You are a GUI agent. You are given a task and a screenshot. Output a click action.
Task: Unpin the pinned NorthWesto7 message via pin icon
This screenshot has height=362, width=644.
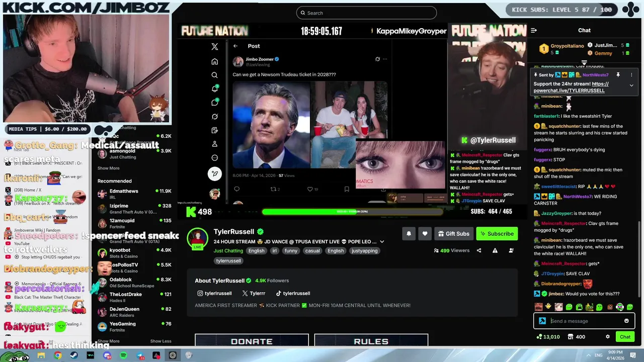click(618, 75)
